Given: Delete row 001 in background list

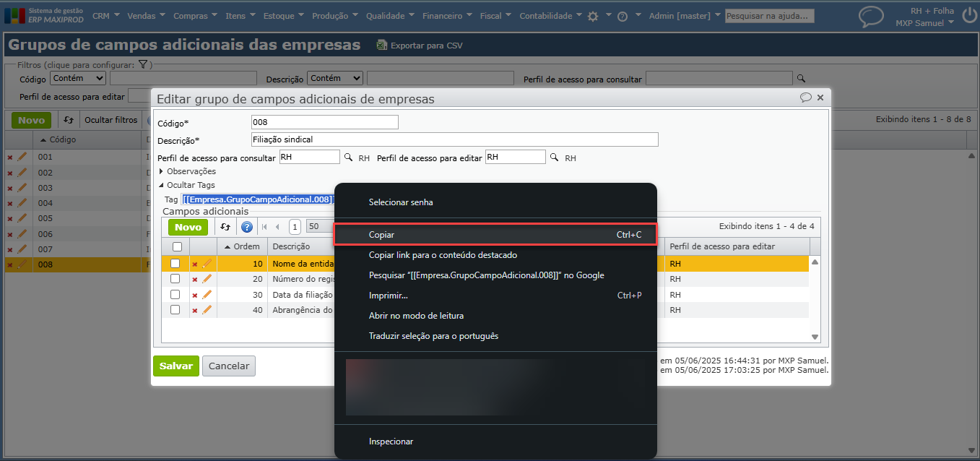Looking at the screenshot, I should tap(10, 157).
